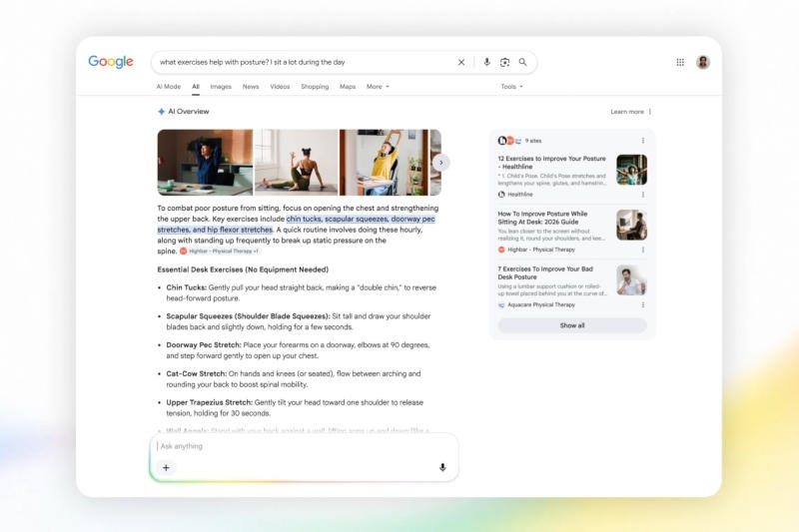Click Aquacare Physical Therapy source name
This screenshot has width=799, height=532.
541,305
